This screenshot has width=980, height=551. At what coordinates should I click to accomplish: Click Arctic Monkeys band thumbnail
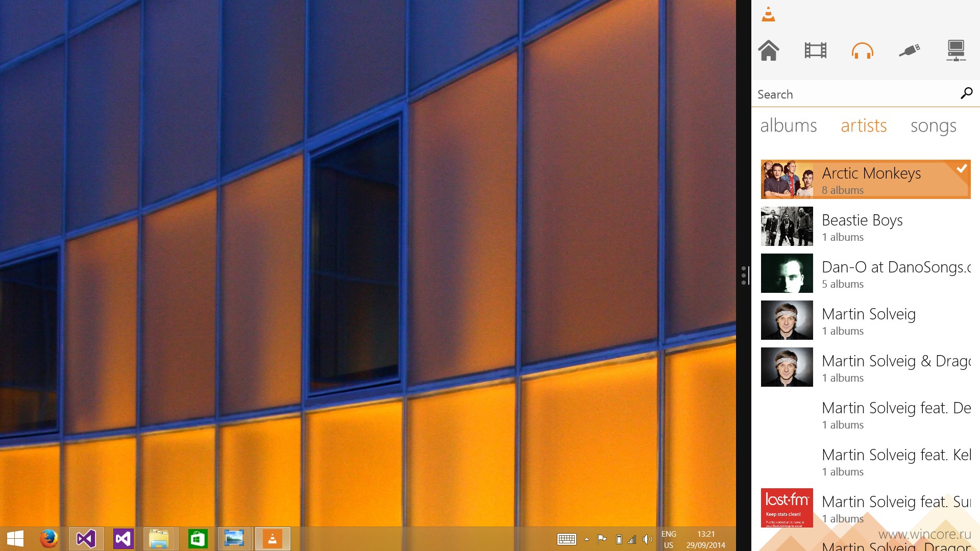788,180
